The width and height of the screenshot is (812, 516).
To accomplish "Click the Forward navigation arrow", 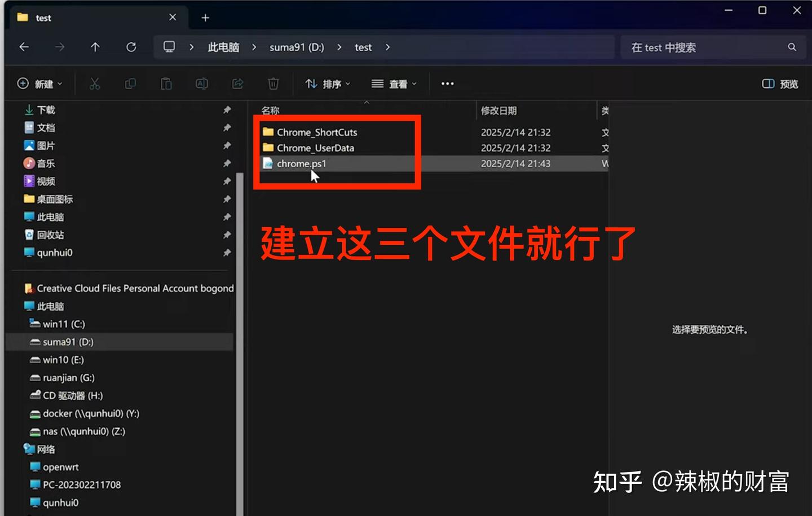I will 59,47.
